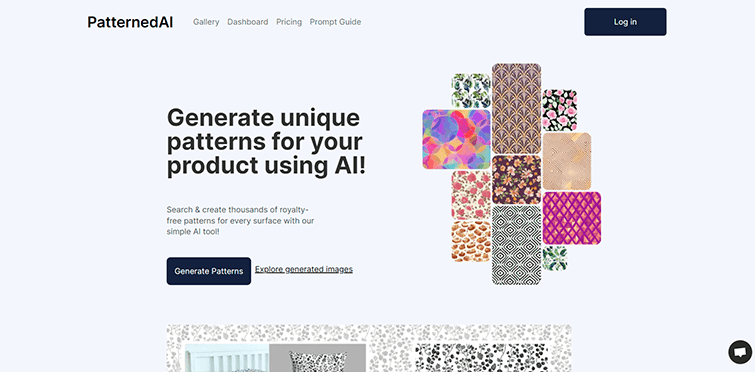Select the pink roses on black thumbnail
The width and height of the screenshot is (755, 372).
click(x=560, y=110)
